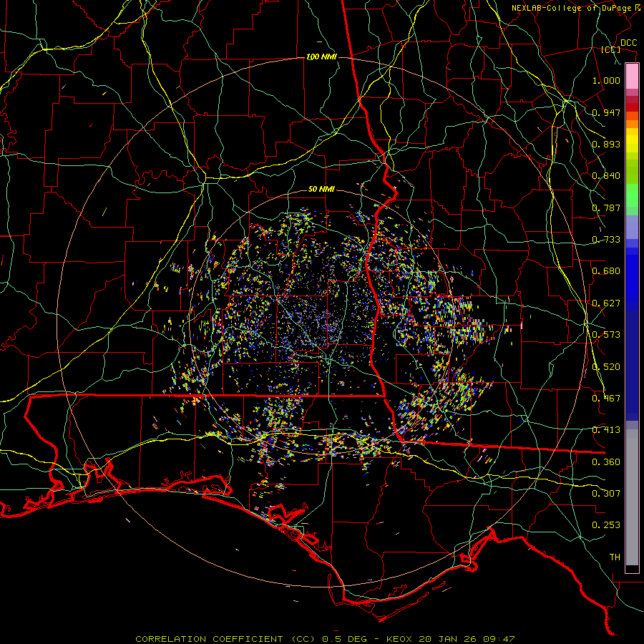Click the 0.520 scale value
This screenshot has height=644, width=644.
tap(606, 367)
